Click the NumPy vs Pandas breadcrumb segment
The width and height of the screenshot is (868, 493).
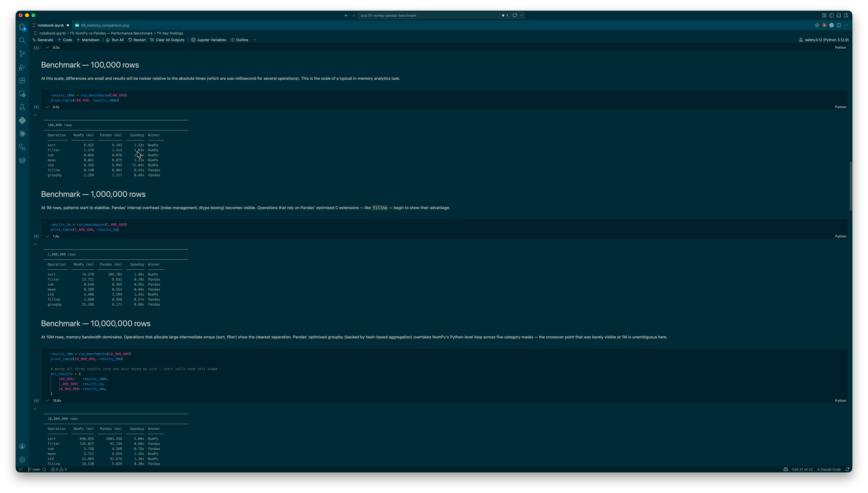click(111, 33)
